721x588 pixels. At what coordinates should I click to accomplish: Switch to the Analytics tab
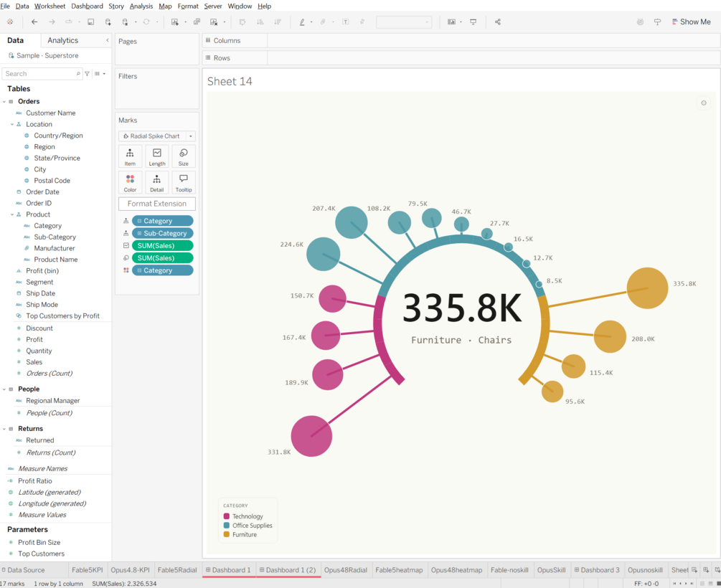pyautogui.click(x=62, y=40)
